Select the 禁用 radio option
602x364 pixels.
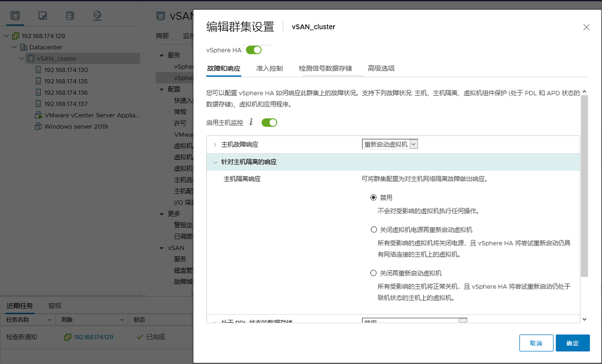coord(373,198)
